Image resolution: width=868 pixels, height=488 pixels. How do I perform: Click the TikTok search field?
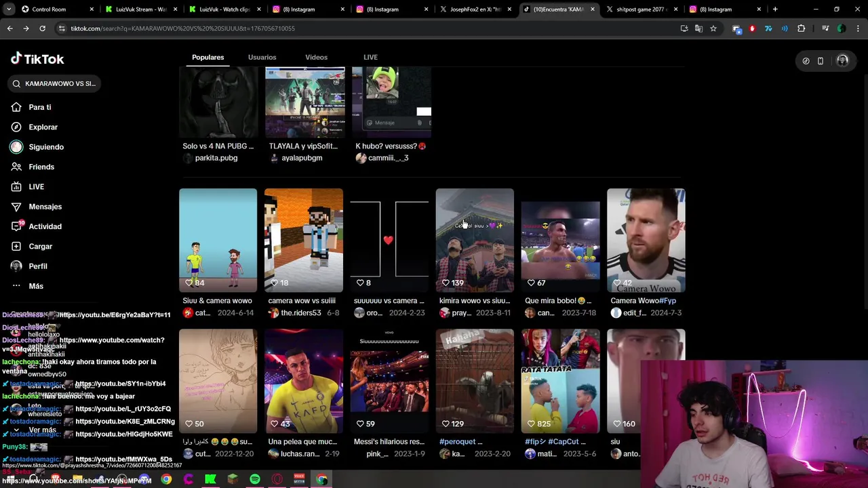pyautogui.click(x=54, y=84)
